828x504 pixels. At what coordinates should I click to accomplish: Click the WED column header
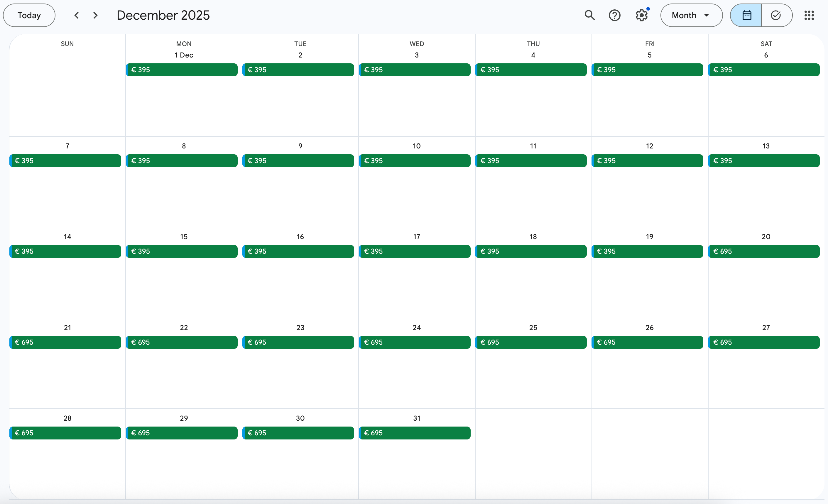417,44
